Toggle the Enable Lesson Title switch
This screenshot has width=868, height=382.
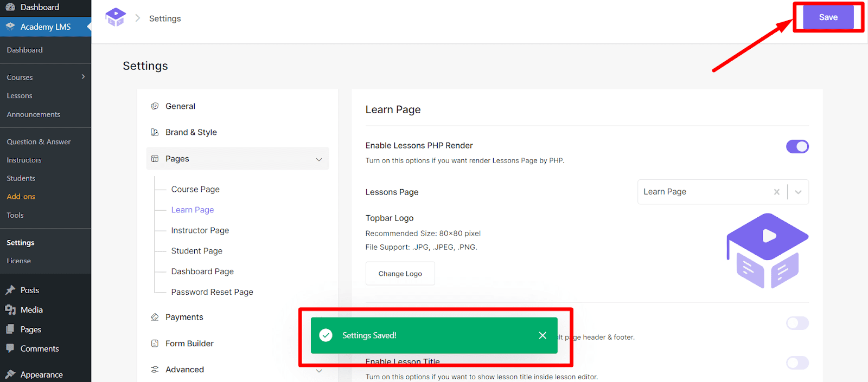(797, 362)
